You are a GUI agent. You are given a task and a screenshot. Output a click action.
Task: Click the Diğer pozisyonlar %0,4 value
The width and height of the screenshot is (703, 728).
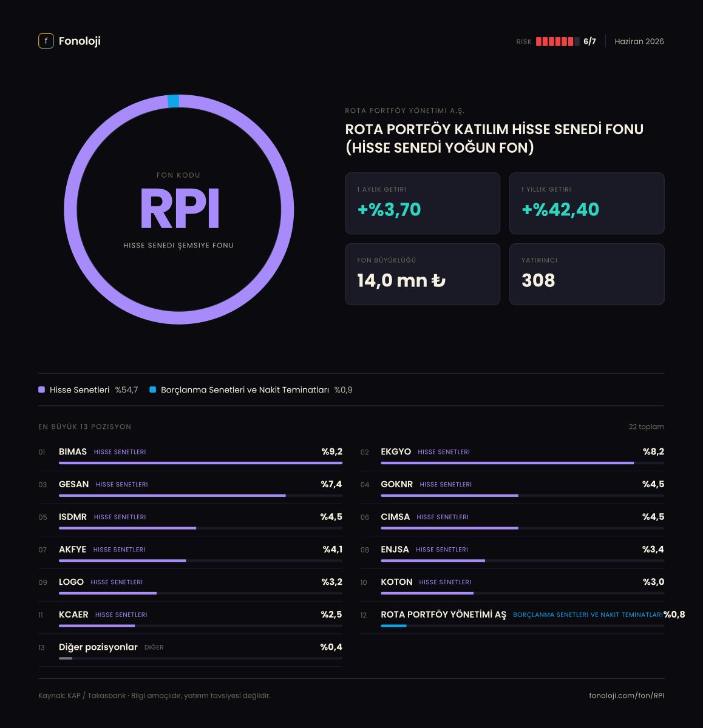coord(331,647)
